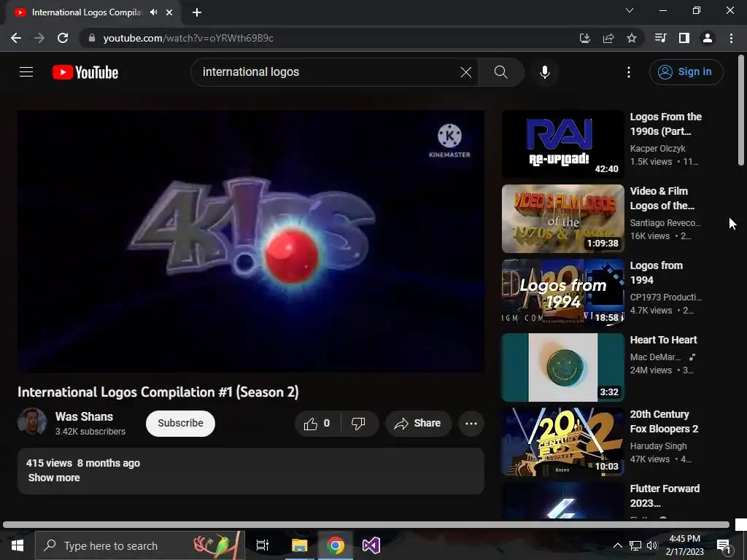Screen dimensions: 747x560
Task: Click the horizontal scrollbar at bottom
Action: pyautogui.click(x=366, y=525)
